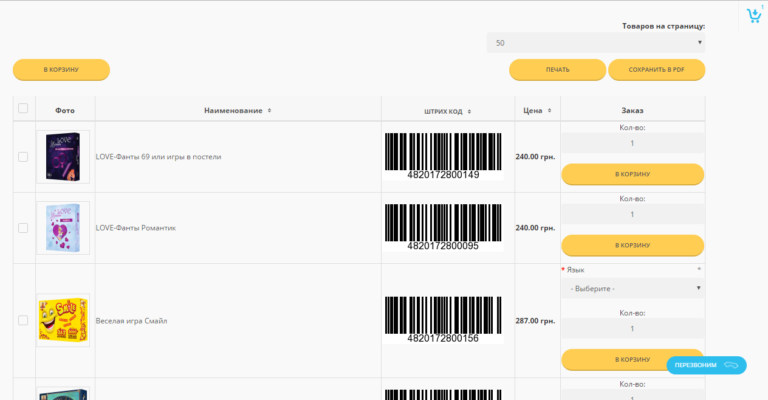Sort by Цена column arrows
This screenshot has width=768, height=400.
pyautogui.click(x=550, y=111)
